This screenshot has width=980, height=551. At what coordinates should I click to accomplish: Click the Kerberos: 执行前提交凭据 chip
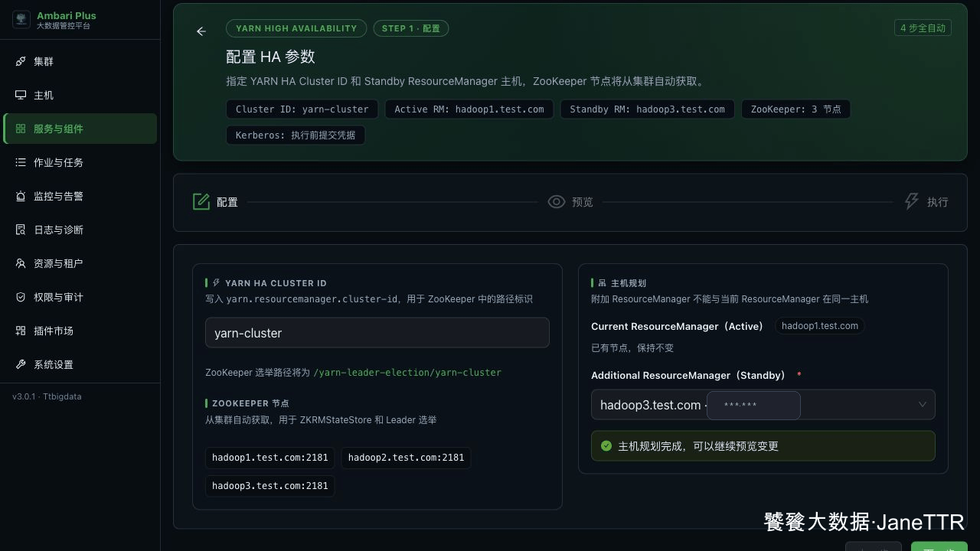[x=296, y=135]
